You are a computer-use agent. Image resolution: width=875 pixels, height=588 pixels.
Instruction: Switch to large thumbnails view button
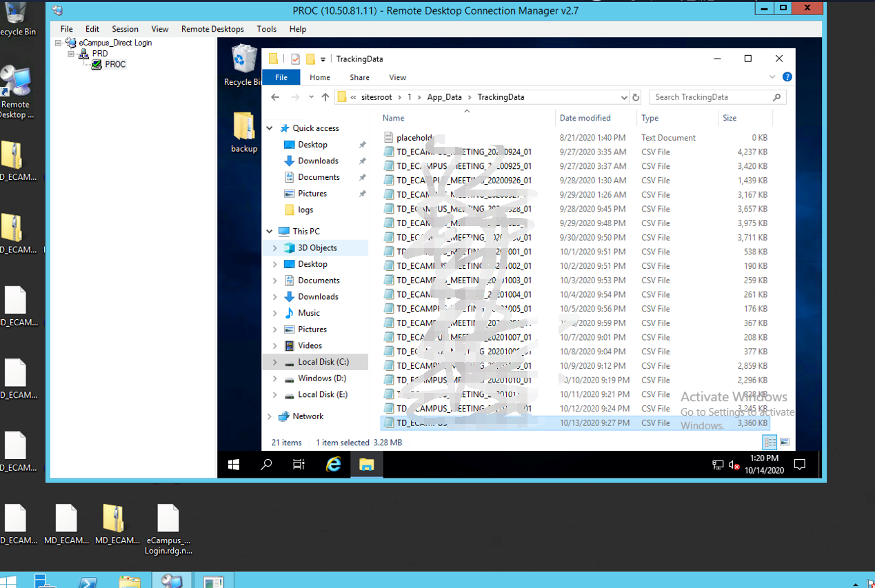coord(784,442)
